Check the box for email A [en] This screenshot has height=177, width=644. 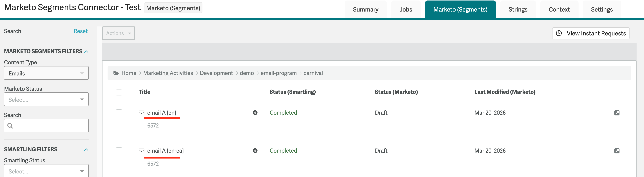pos(119,112)
